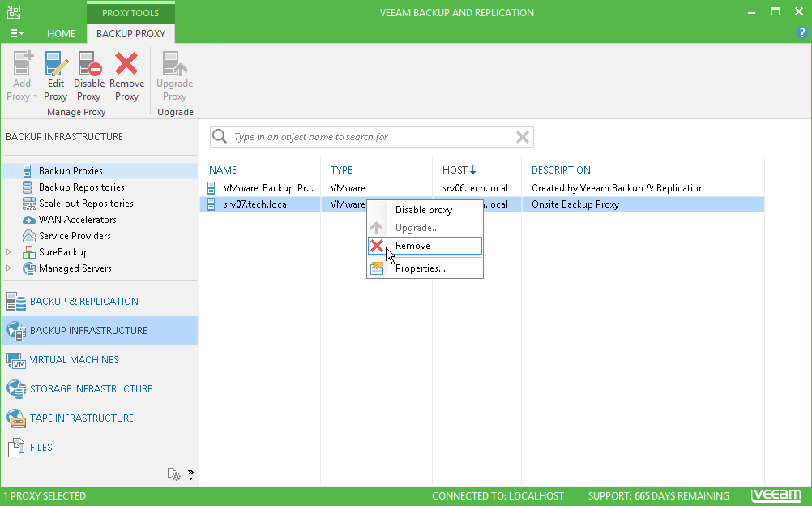Sort by the DESCRIPTION column header

click(561, 170)
